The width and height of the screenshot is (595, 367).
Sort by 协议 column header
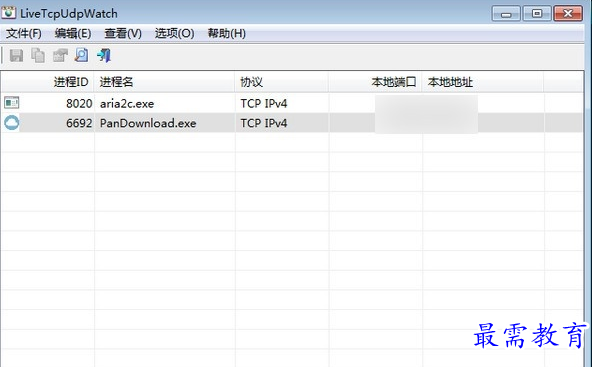pos(282,82)
